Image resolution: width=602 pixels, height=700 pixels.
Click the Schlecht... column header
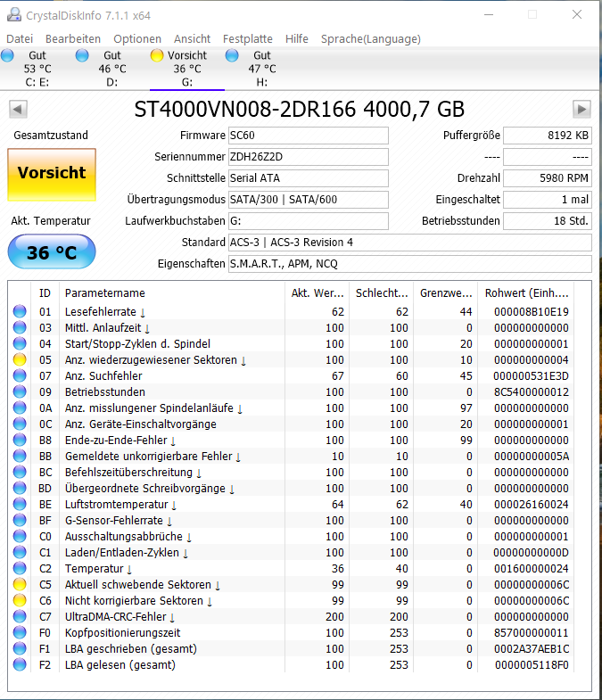point(382,292)
